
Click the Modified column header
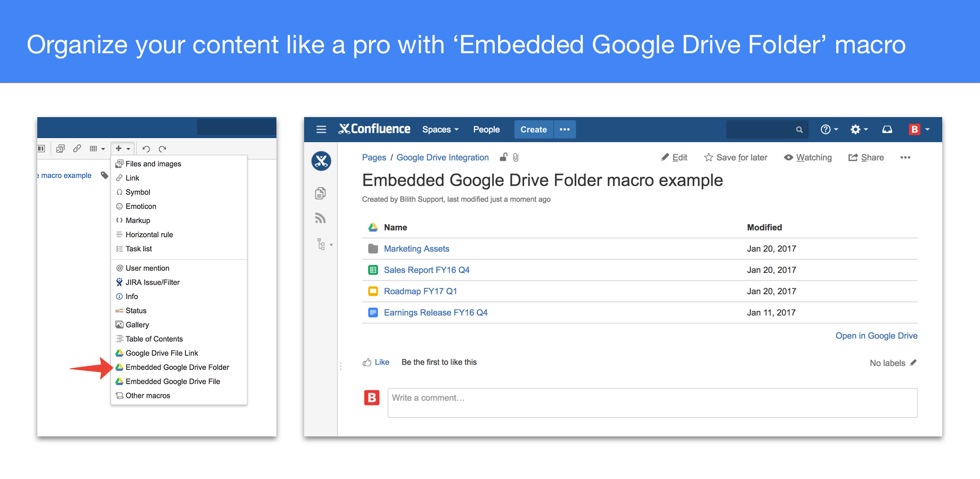764,227
